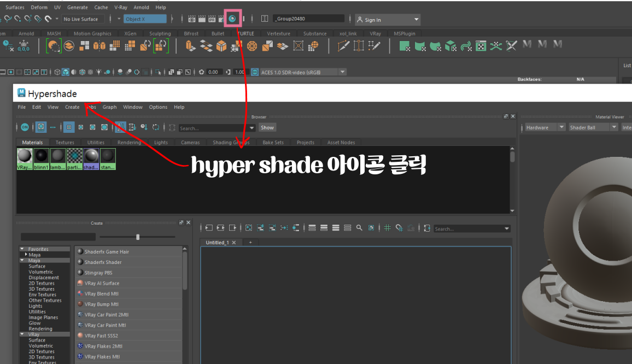The width and height of the screenshot is (632, 364).
Task: Expand the Maya item under Favorites
Action: 26,255
